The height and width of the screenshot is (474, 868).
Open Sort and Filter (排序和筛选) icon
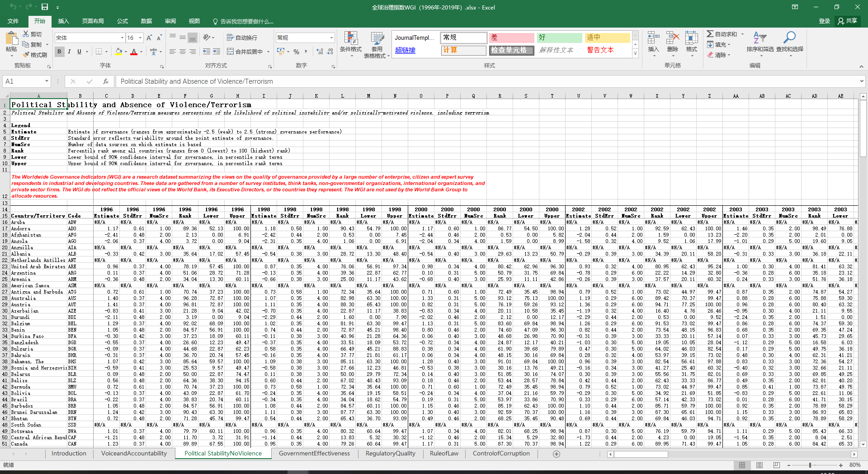[760, 38]
